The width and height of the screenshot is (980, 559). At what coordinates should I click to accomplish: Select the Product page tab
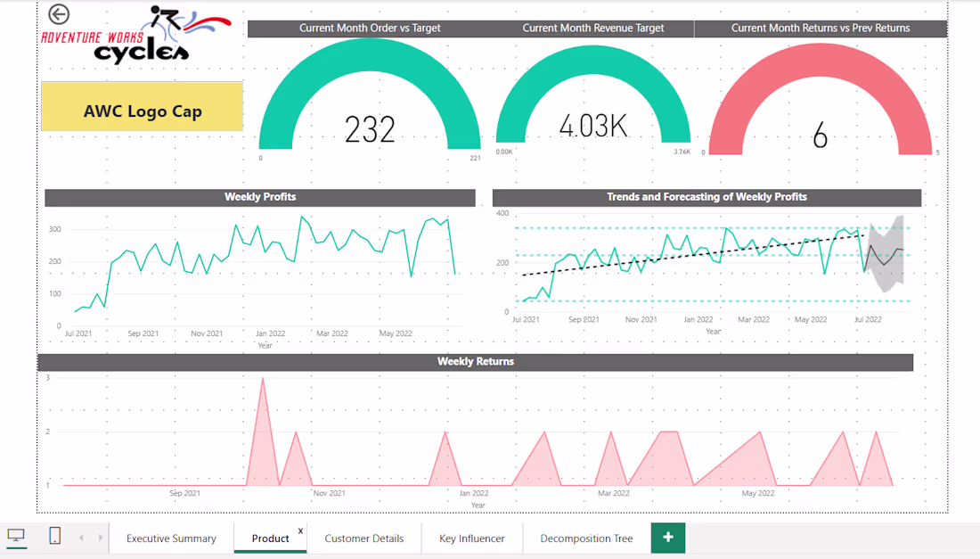click(x=270, y=538)
